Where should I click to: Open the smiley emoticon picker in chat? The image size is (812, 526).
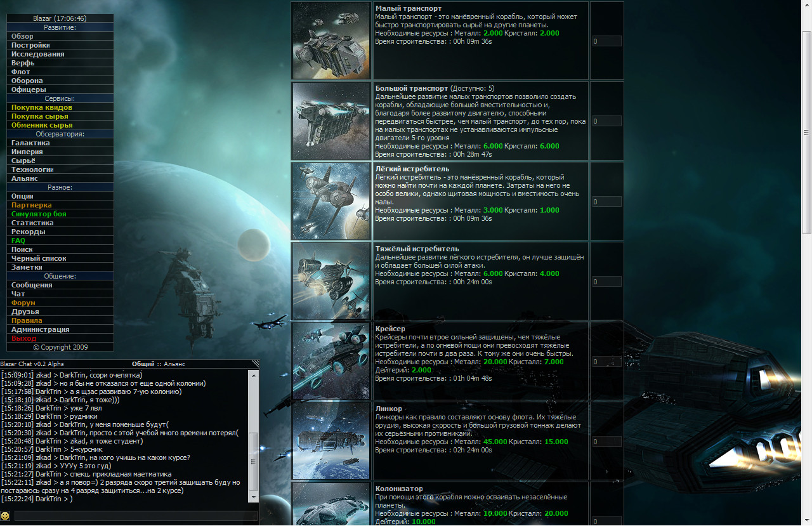[5, 516]
